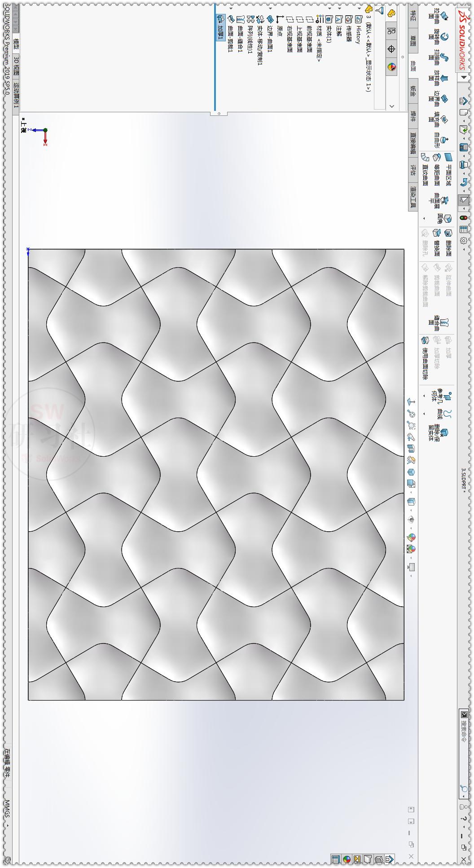Screen dimensions: 474x868
Task: Open the SOLIDWORKS logo menu dropdown arrow
Action: [x=463, y=77]
